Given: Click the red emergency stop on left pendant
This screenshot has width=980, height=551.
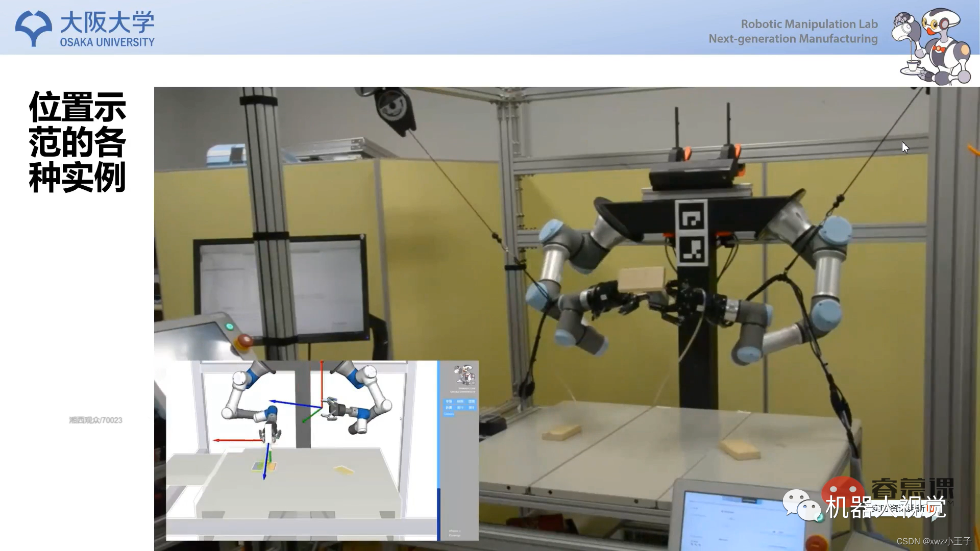Looking at the screenshot, I should click(244, 340).
